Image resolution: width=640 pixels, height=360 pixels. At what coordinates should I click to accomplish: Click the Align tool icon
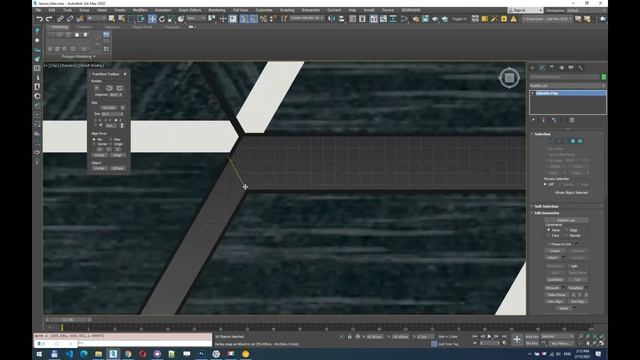341,19
